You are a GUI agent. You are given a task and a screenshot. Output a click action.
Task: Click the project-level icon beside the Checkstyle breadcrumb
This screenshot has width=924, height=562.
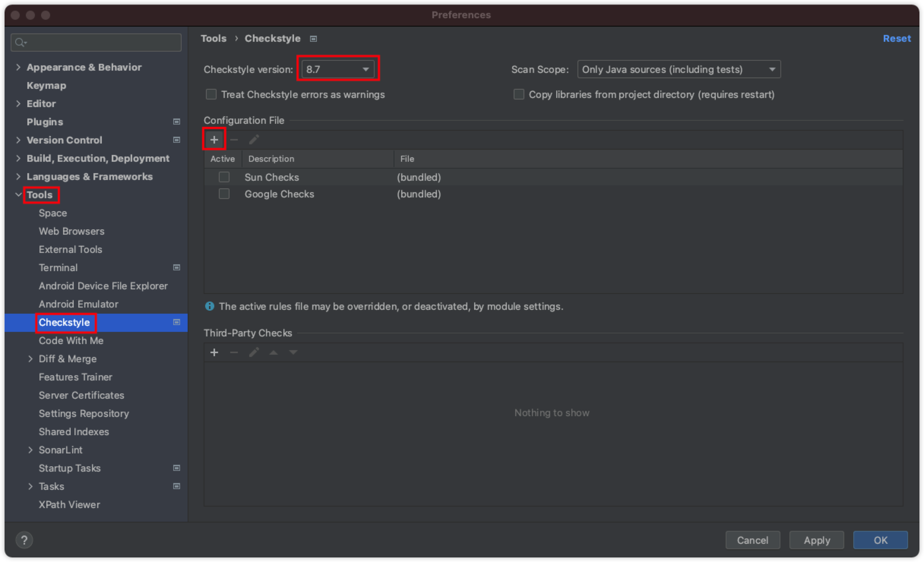click(313, 39)
